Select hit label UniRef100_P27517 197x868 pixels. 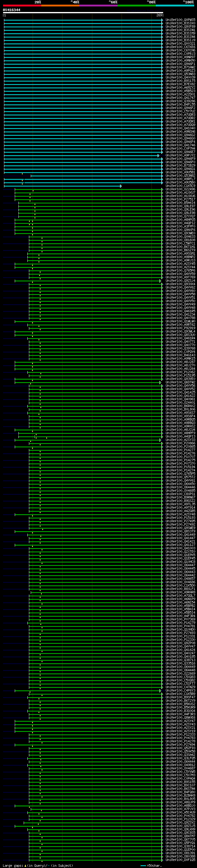coord(180,200)
